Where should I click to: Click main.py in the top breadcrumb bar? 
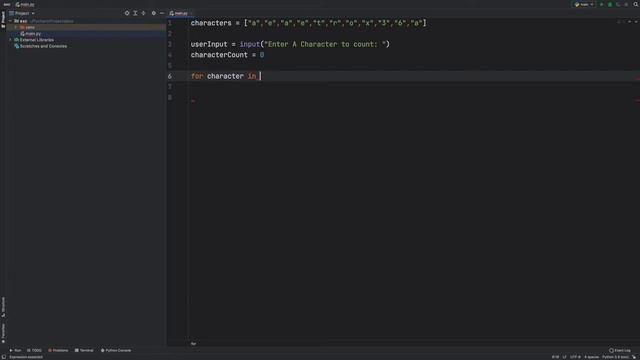pyautogui.click(x=25, y=4)
